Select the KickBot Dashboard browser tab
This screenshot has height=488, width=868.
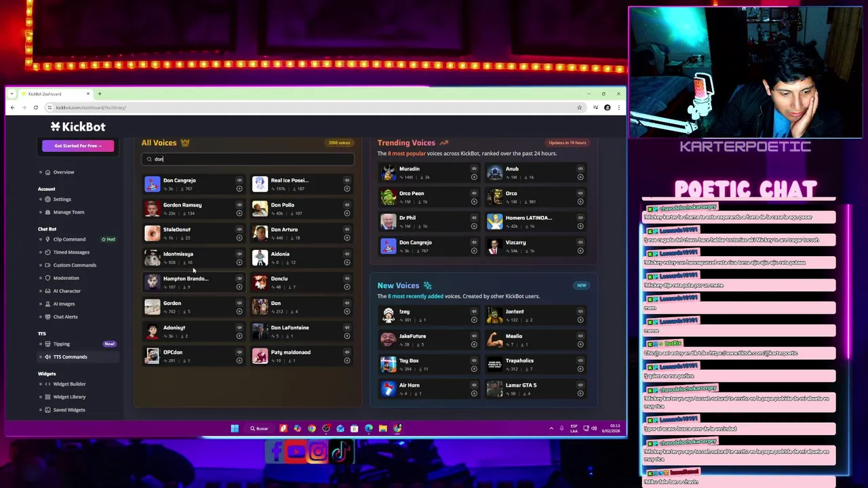click(54, 94)
